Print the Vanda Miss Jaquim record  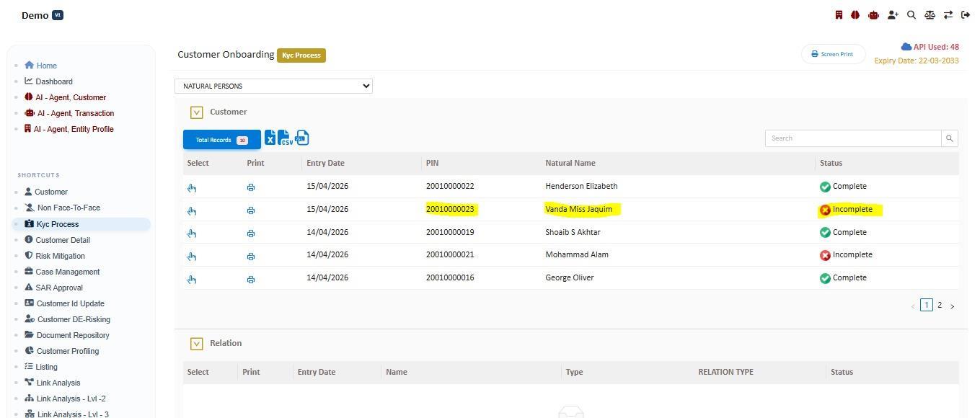[251, 210]
